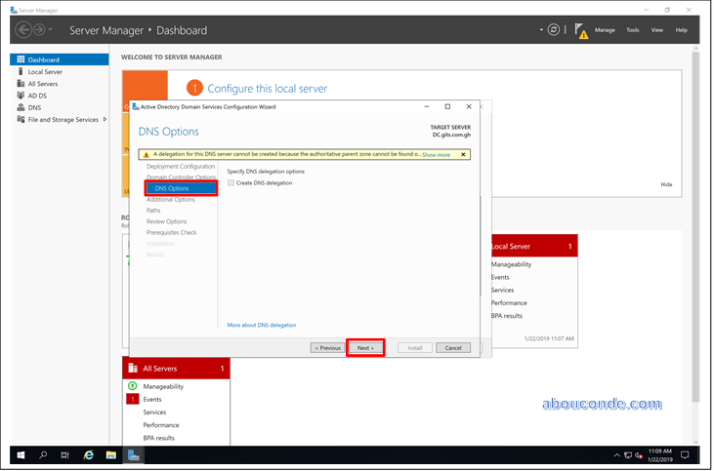Image resolution: width=714 pixels, height=471 pixels.
Task: Click the back navigation arrow
Action: tap(24, 30)
